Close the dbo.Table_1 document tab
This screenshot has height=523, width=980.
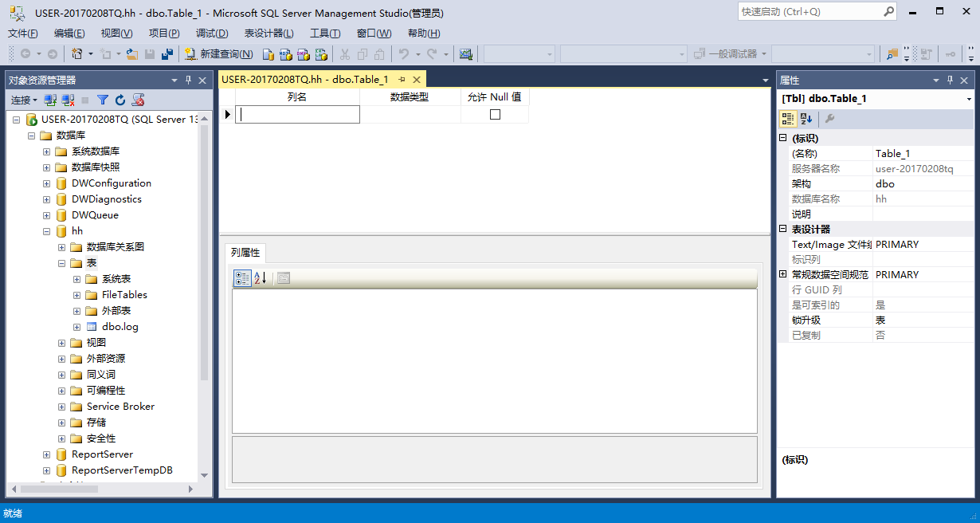416,80
